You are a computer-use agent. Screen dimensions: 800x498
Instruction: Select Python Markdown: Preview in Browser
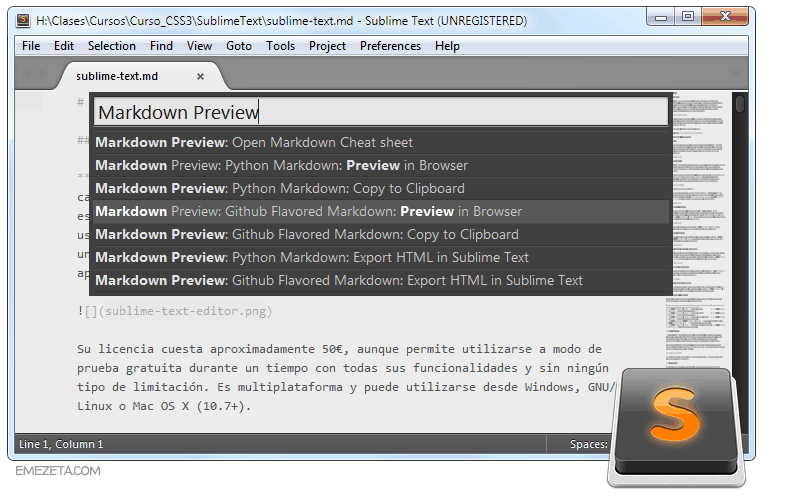click(380, 165)
